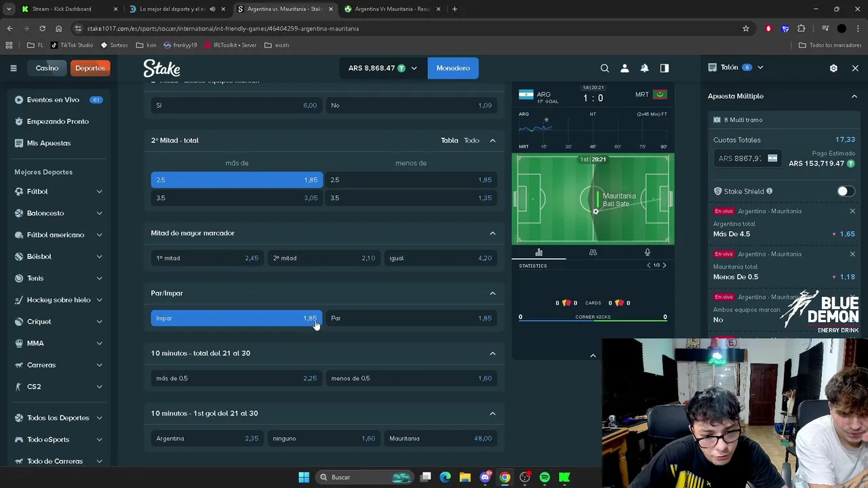Go to previous statistics page arrow
The image size is (868, 488).
coord(649,266)
